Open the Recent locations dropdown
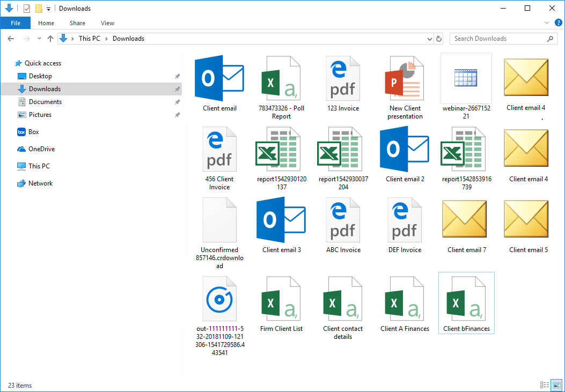This screenshot has height=392, width=565. coord(39,39)
